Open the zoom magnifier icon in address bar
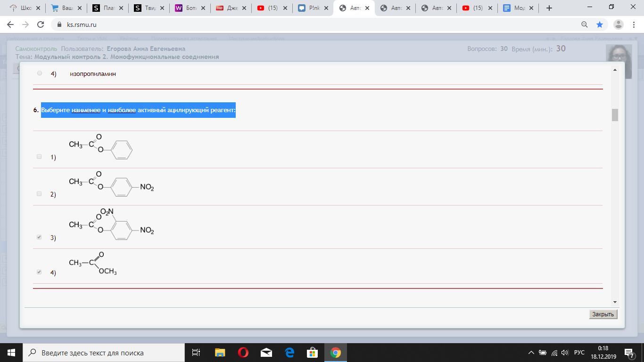The height and width of the screenshot is (362, 644). click(x=585, y=25)
